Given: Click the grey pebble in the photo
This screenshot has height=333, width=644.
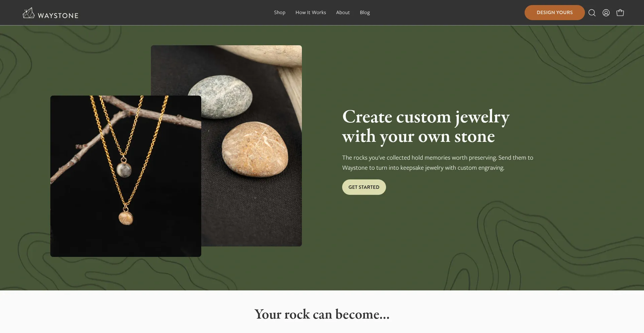Looking at the screenshot, I should click(x=220, y=97).
